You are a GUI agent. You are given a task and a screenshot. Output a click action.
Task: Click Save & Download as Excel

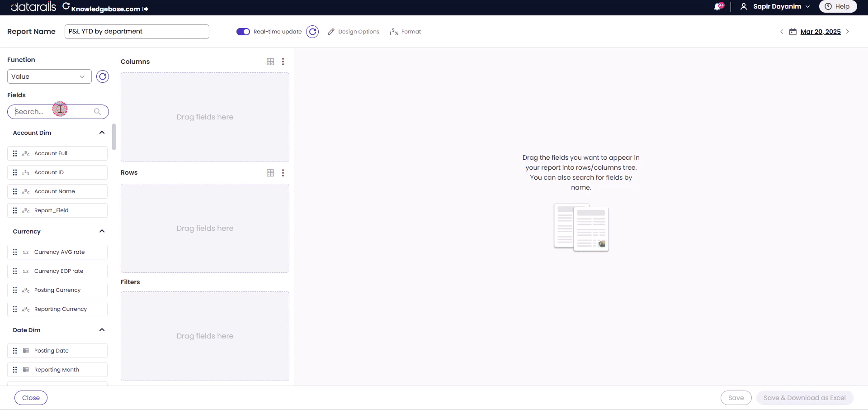pos(805,398)
